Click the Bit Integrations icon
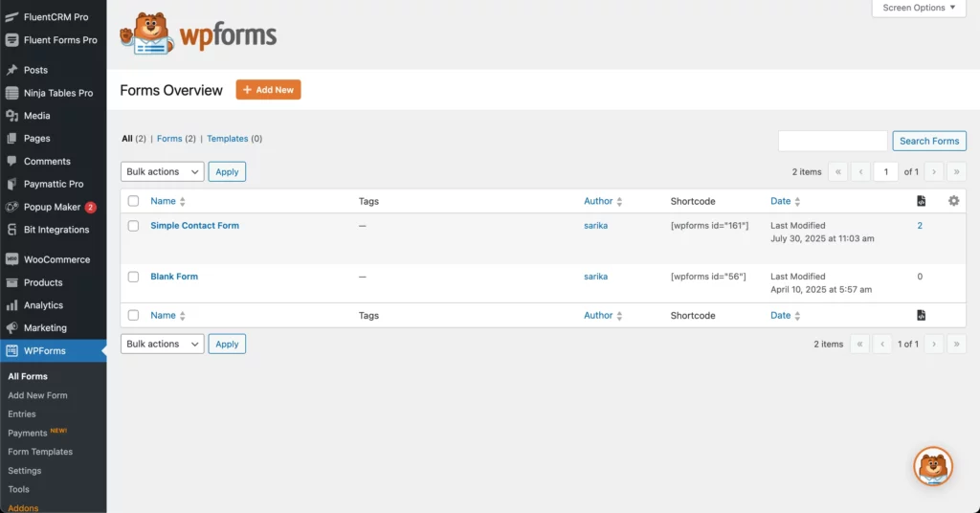The height and width of the screenshot is (513, 980). tap(11, 230)
